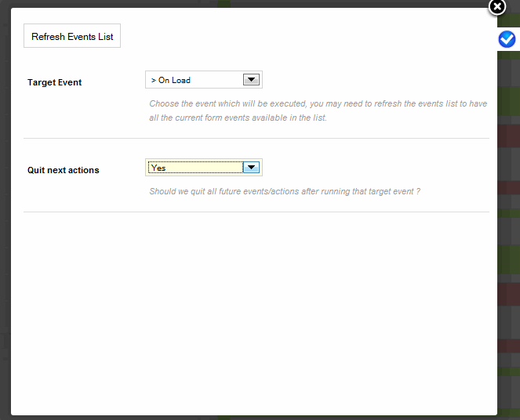Click the 'Quit next actions' field label
The image size is (520, 420).
tap(63, 170)
